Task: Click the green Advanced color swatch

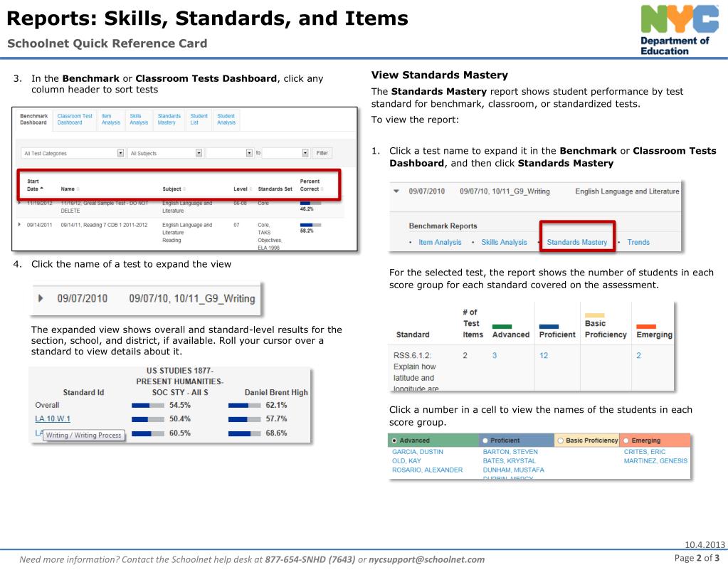Action: pos(502,327)
